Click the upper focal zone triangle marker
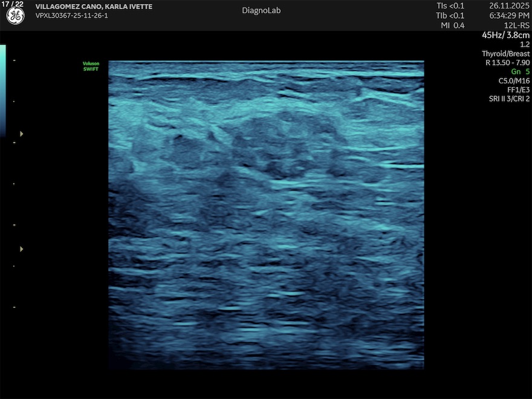 [x=22, y=134]
